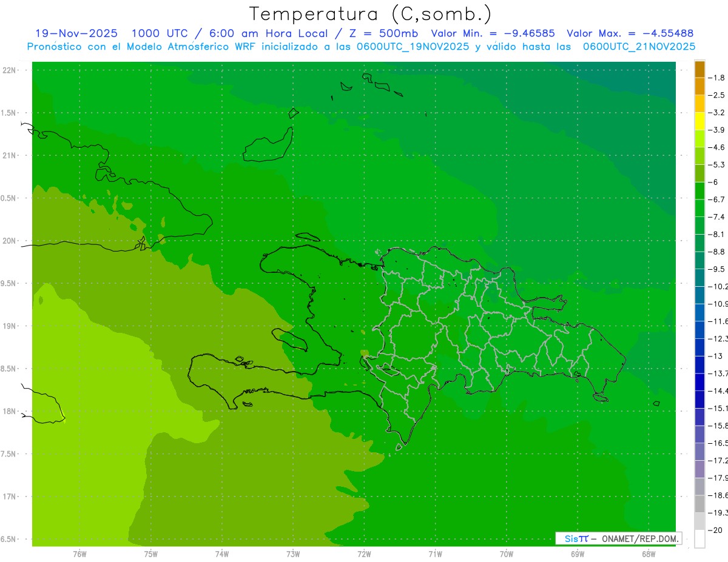
Task: Click the '-6.7' colorbar value
Action: tap(718, 199)
